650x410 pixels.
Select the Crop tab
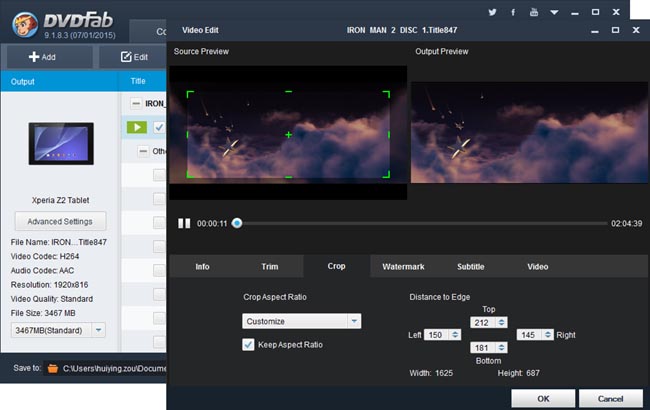336,266
